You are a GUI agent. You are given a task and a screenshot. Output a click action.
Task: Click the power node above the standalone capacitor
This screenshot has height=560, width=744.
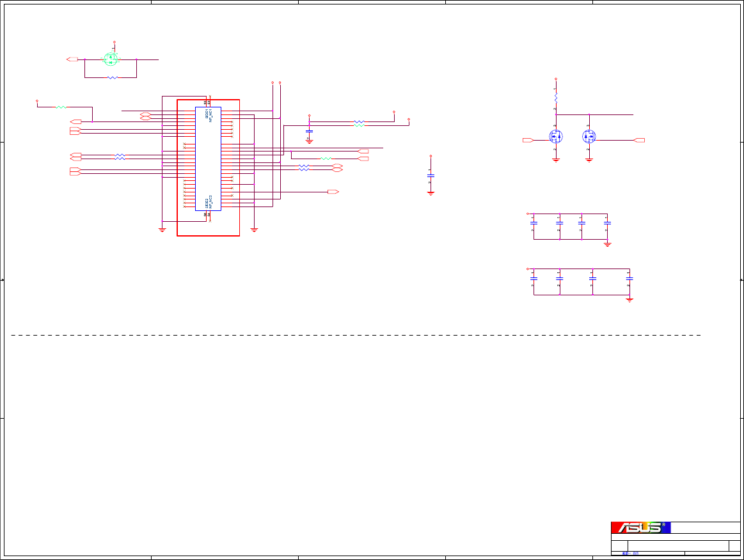click(x=431, y=156)
